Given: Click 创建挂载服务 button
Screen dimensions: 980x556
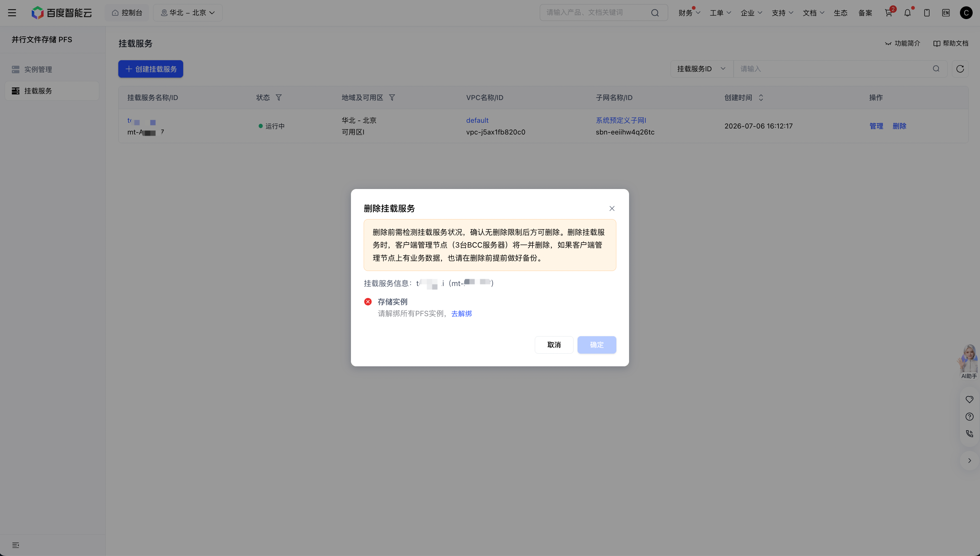Looking at the screenshot, I should 151,69.
